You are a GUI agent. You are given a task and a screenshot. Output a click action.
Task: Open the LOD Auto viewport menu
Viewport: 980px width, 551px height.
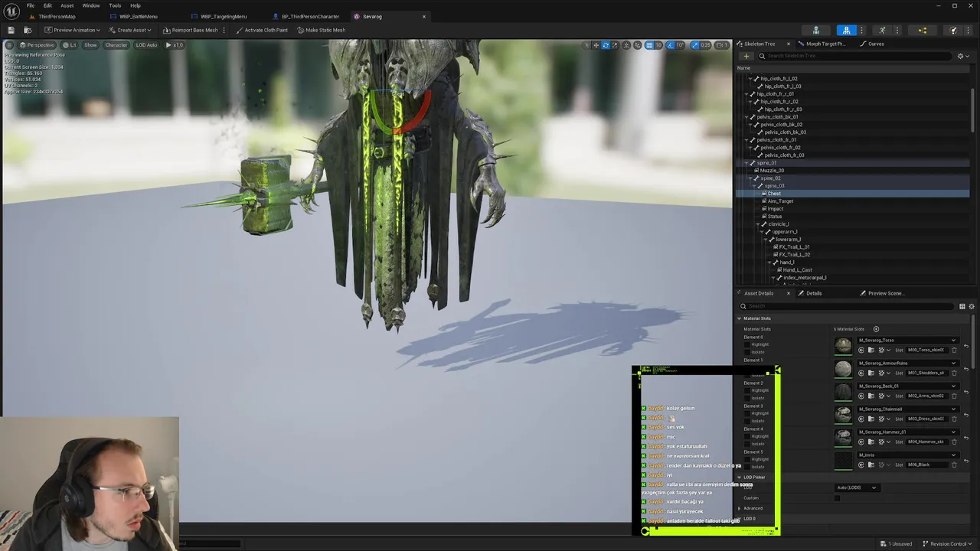coord(146,45)
